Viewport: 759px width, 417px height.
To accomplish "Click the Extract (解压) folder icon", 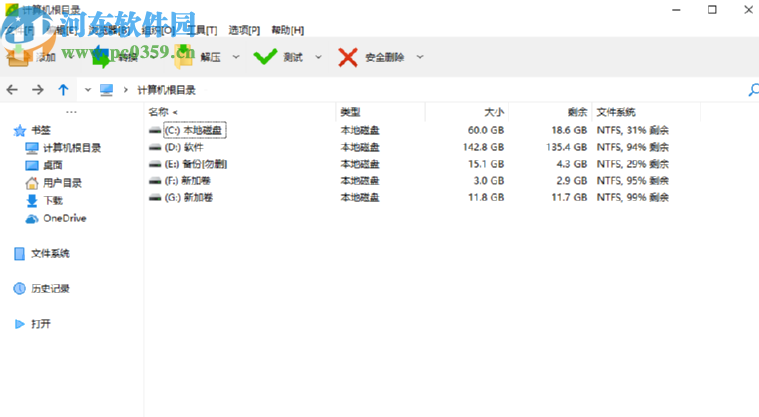I will pos(184,57).
